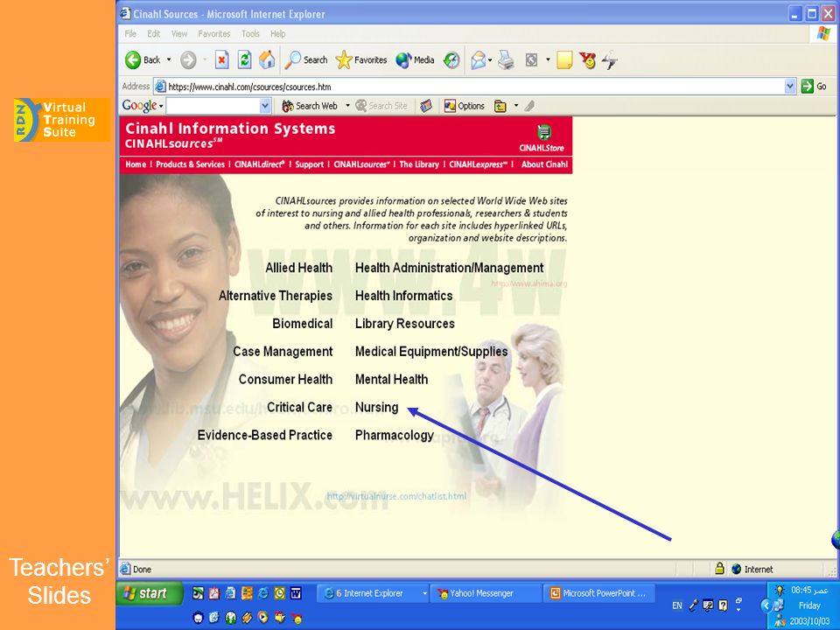Go to the Home page icon
This screenshot has height=630, width=840.
coord(267,60)
